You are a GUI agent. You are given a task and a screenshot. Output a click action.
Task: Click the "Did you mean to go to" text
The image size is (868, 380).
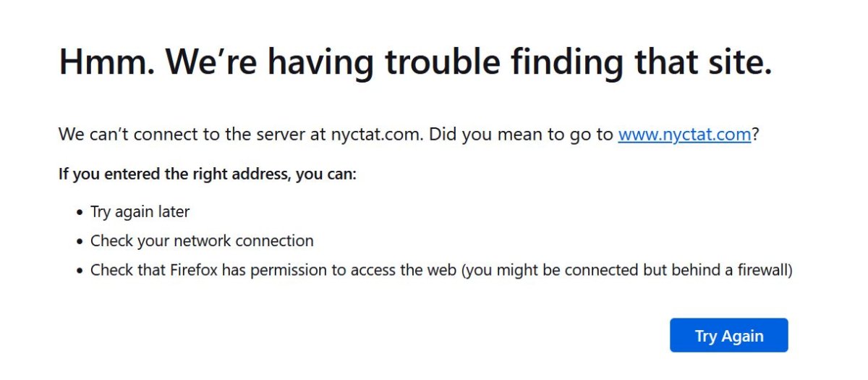click(x=521, y=135)
